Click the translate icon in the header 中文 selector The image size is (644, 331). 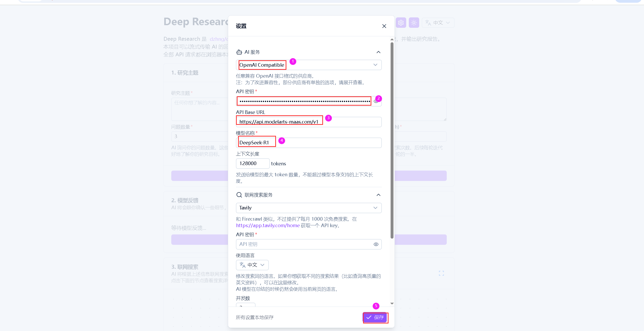(428, 23)
